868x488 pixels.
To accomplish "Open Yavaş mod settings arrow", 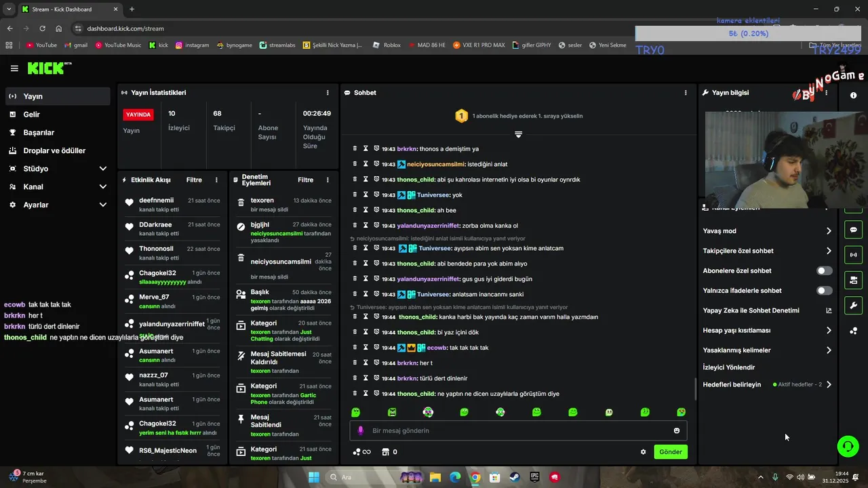I will click(x=829, y=231).
